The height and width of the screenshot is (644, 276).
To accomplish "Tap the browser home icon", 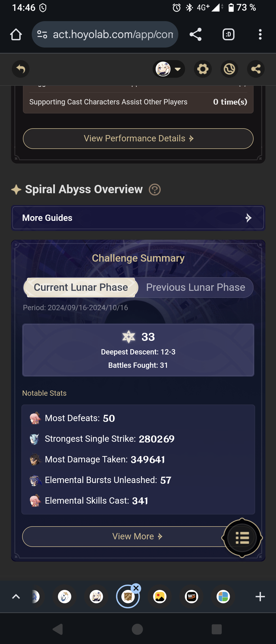I will point(16,34).
